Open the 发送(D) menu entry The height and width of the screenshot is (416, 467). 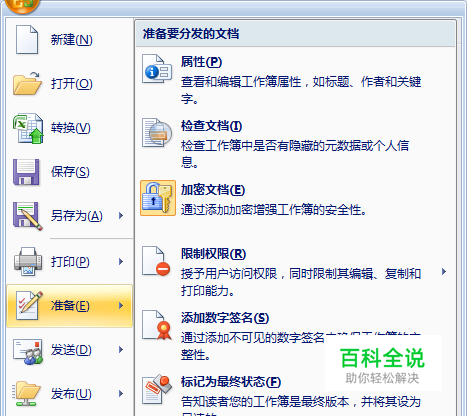click(x=69, y=350)
